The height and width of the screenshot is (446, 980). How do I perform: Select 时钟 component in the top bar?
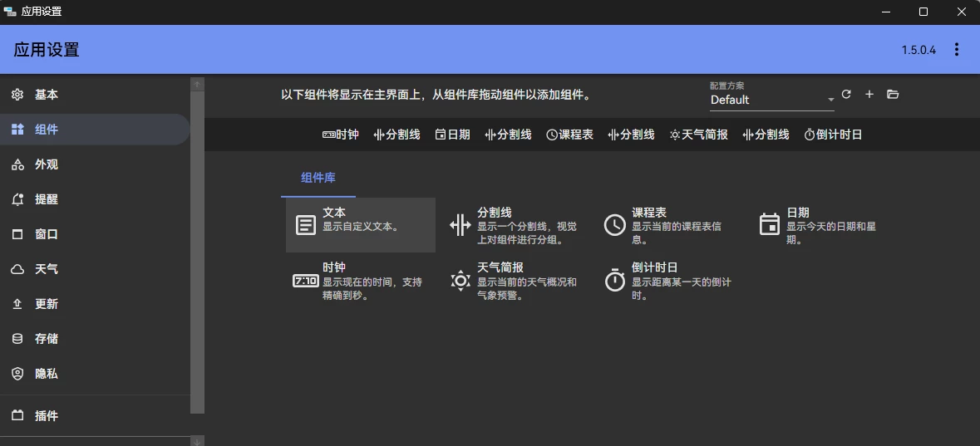pos(341,135)
